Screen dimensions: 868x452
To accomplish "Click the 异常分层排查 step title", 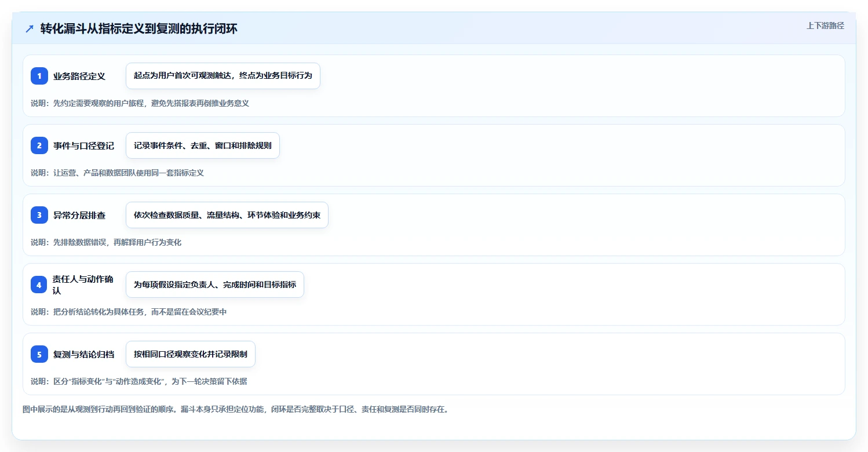I will tap(79, 215).
